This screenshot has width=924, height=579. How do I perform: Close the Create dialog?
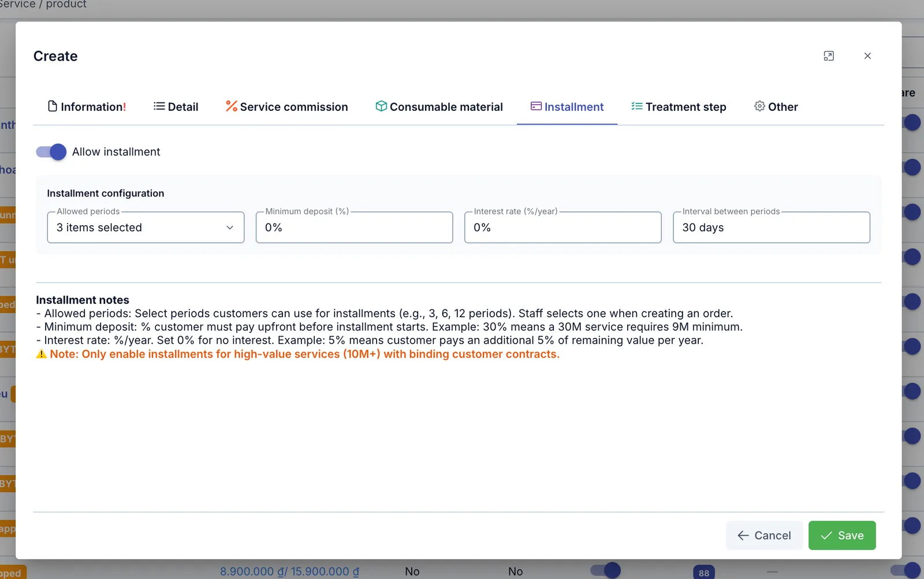coord(867,56)
